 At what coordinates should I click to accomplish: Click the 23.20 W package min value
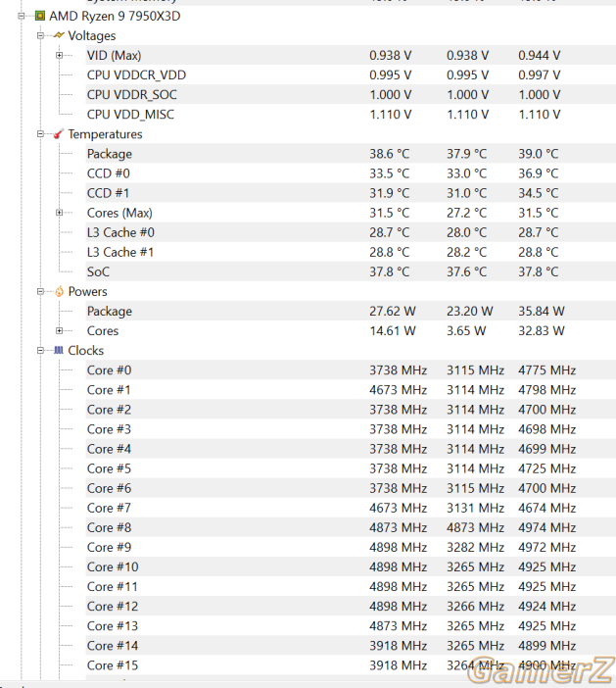tap(469, 311)
